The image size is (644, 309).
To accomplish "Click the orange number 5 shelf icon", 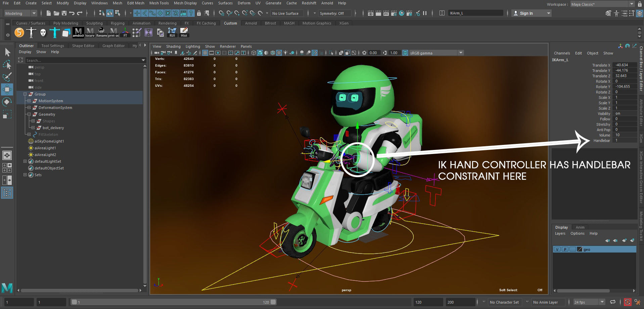I will click(x=19, y=32).
